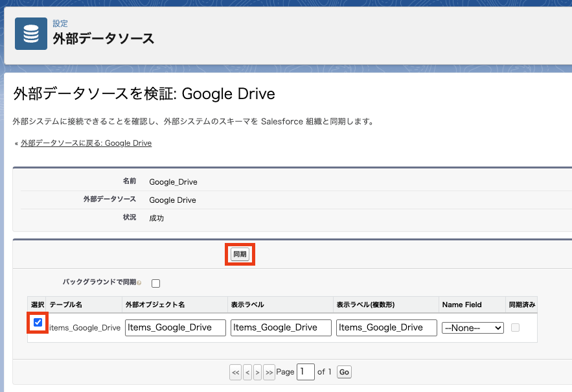Click the Page number input box
This screenshot has width=572, height=392.
point(304,372)
